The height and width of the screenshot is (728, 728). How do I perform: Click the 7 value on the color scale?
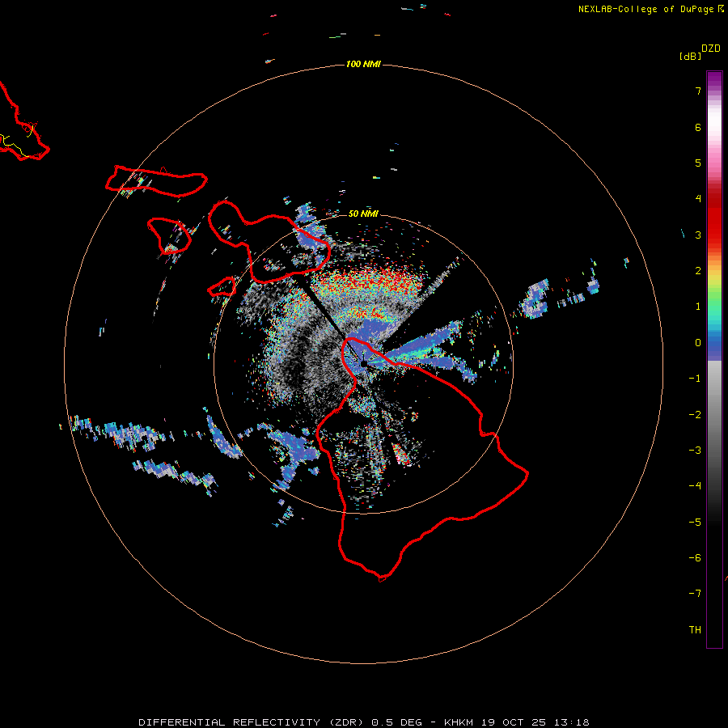pyautogui.click(x=698, y=91)
